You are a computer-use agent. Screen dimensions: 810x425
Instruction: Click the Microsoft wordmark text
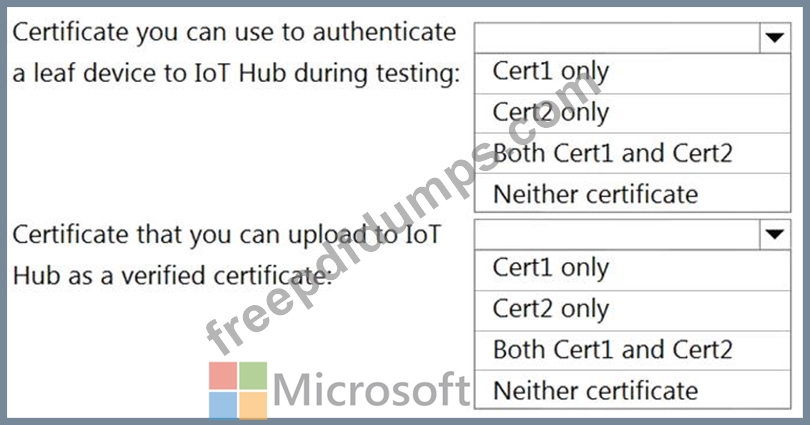[371, 390]
